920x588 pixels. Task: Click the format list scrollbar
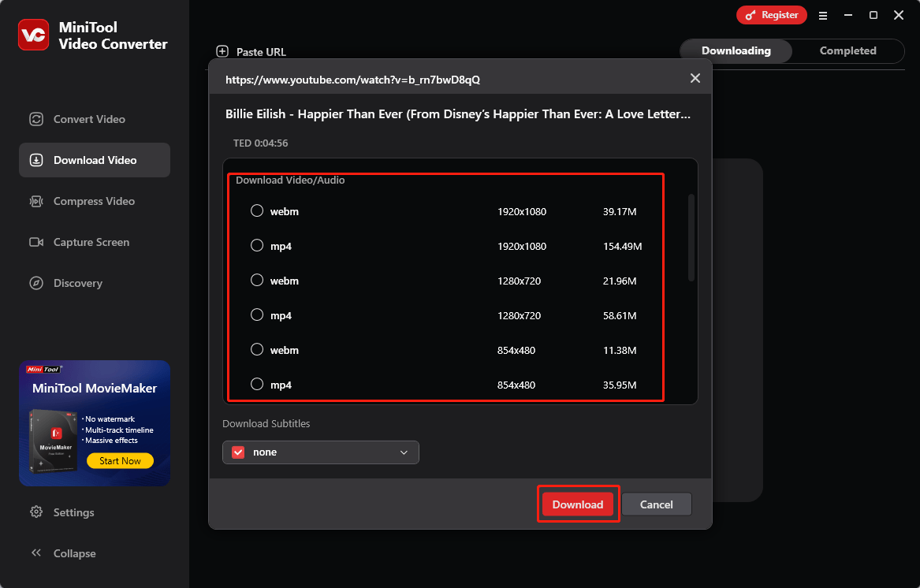(691, 238)
